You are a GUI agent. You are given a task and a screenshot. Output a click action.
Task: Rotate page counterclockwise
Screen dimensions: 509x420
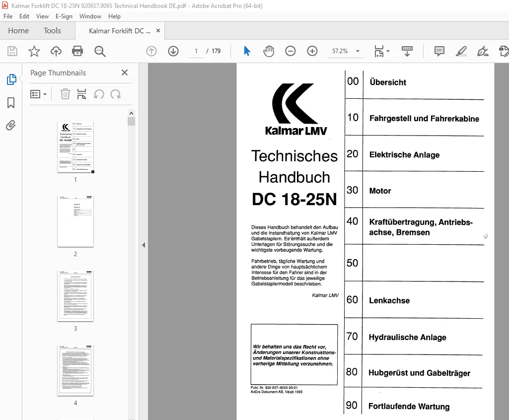(99, 94)
